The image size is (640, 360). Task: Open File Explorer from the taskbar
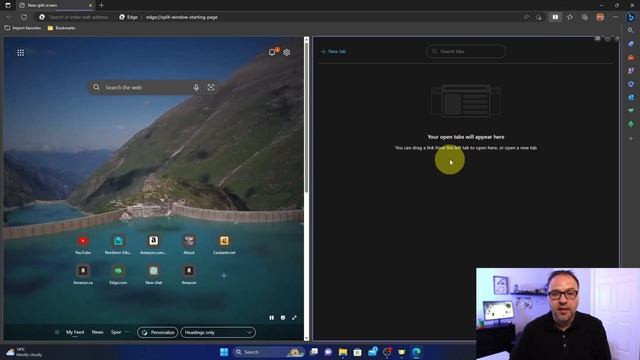pyautogui.click(x=343, y=352)
